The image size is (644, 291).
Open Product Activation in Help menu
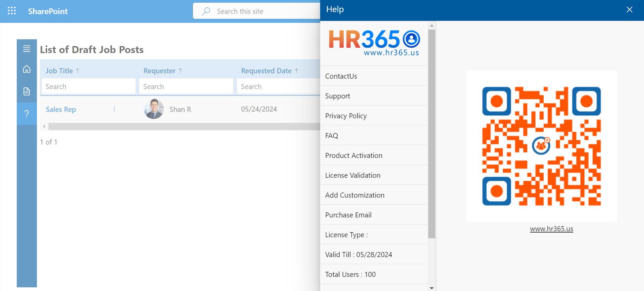(374, 155)
